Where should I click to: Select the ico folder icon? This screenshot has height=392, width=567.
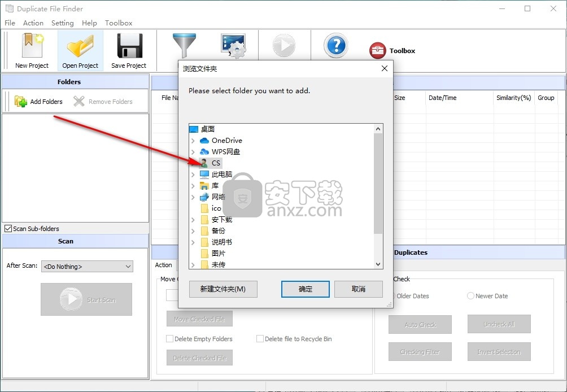204,208
